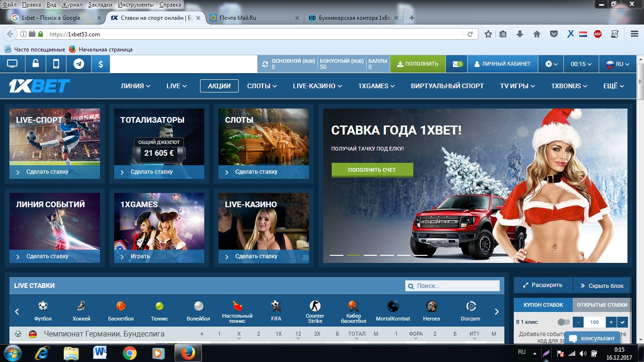
Task: Open messages envelope icon
Action: [457, 64]
